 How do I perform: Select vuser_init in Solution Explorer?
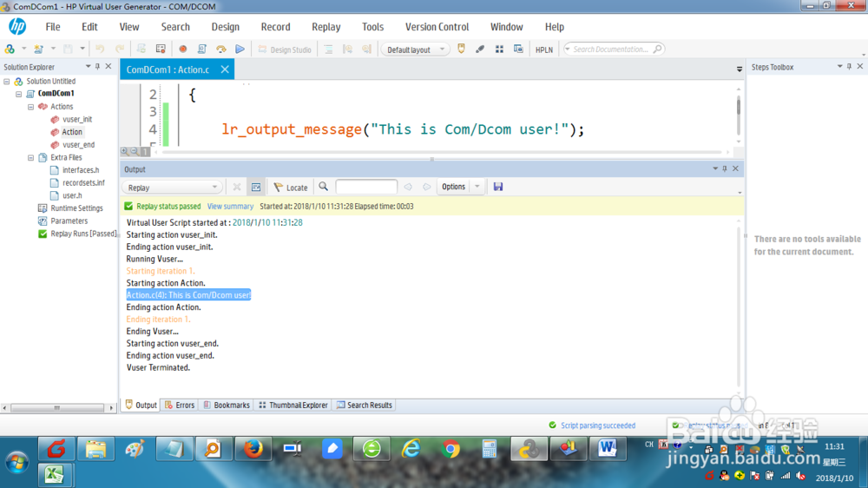77,120
